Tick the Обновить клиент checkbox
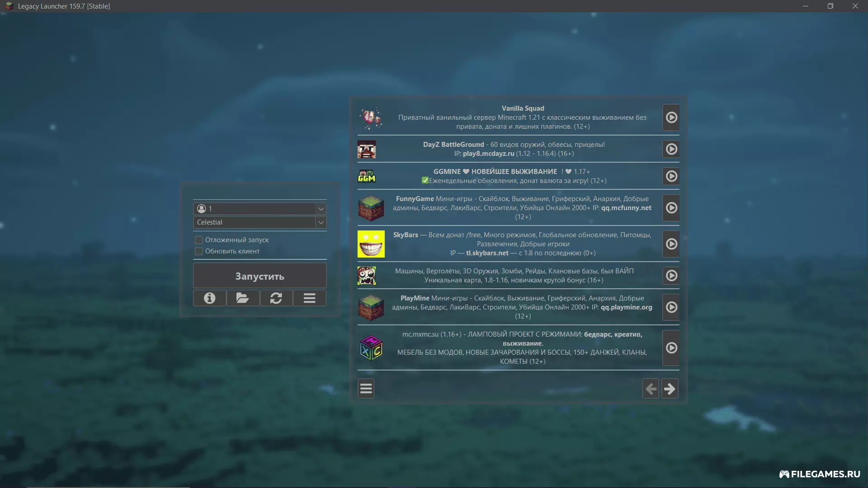Screen dimensions: 868x488 click(x=198, y=251)
